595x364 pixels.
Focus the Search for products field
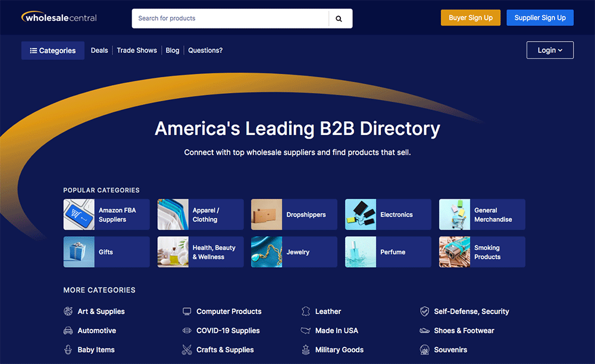[x=230, y=18]
